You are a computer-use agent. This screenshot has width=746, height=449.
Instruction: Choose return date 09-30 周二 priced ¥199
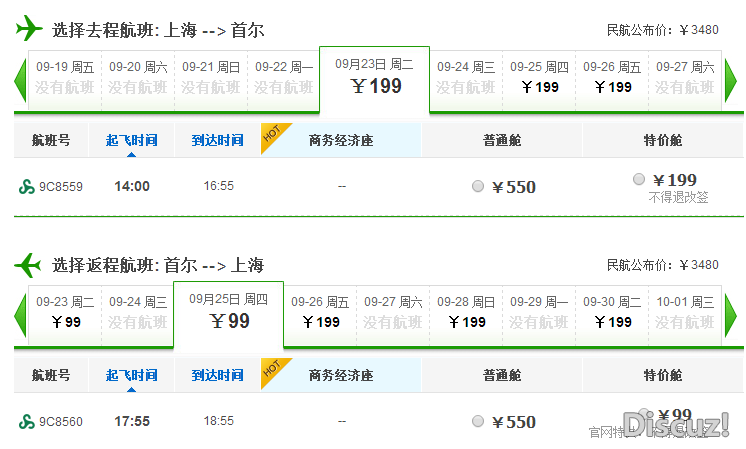click(612, 315)
